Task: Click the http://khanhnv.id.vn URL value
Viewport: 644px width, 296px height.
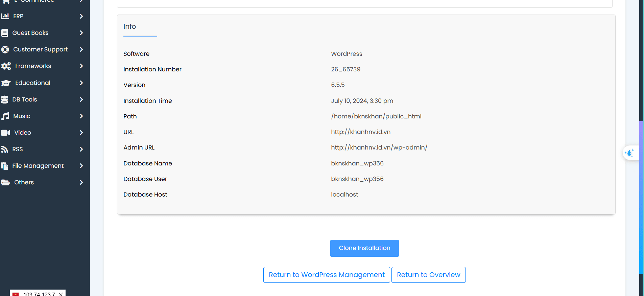Action: (x=361, y=132)
